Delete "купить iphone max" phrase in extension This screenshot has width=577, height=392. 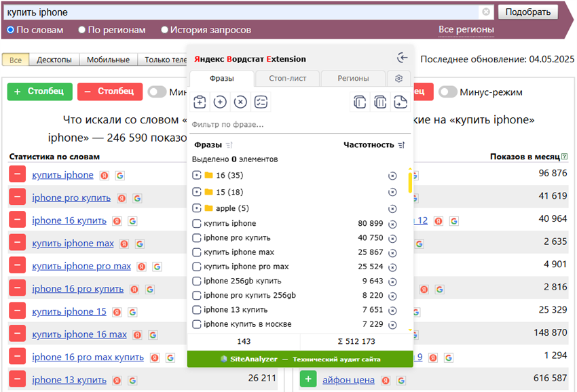pos(392,253)
